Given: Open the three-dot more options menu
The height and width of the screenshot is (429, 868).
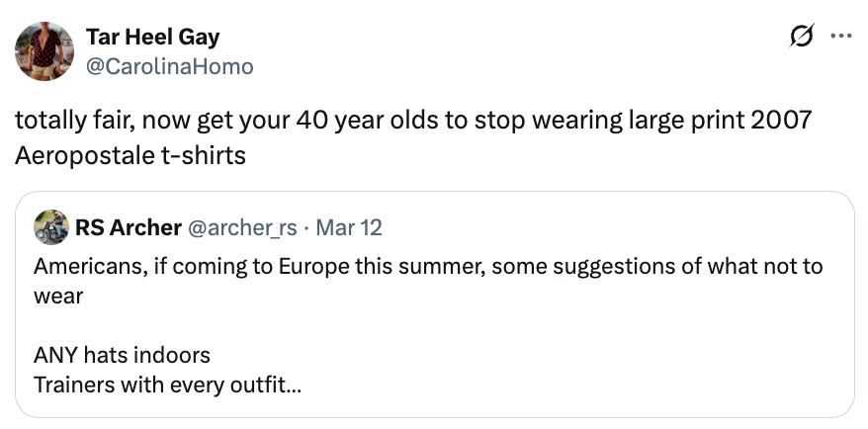Looking at the screenshot, I should [841, 39].
